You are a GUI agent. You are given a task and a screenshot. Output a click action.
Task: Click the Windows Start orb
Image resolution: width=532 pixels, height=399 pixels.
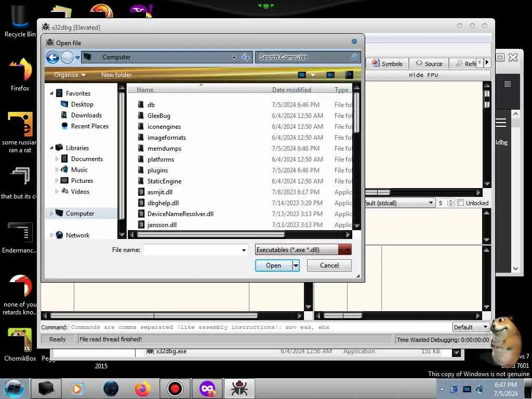pos(14,389)
